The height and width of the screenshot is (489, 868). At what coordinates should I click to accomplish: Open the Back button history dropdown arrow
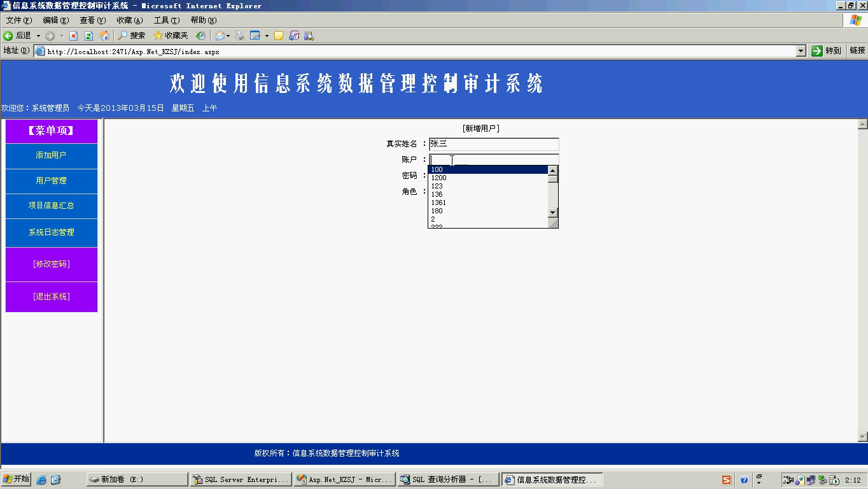(38, 36)
